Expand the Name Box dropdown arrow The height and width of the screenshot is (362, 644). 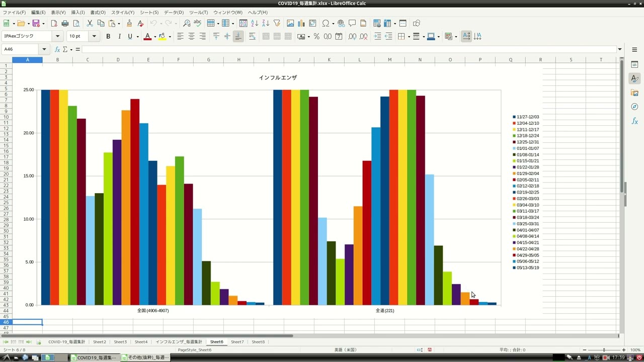44,49
